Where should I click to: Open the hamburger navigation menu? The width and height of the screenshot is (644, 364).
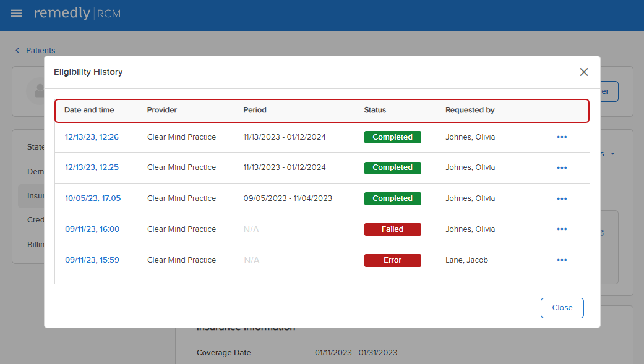click(16, 14)
